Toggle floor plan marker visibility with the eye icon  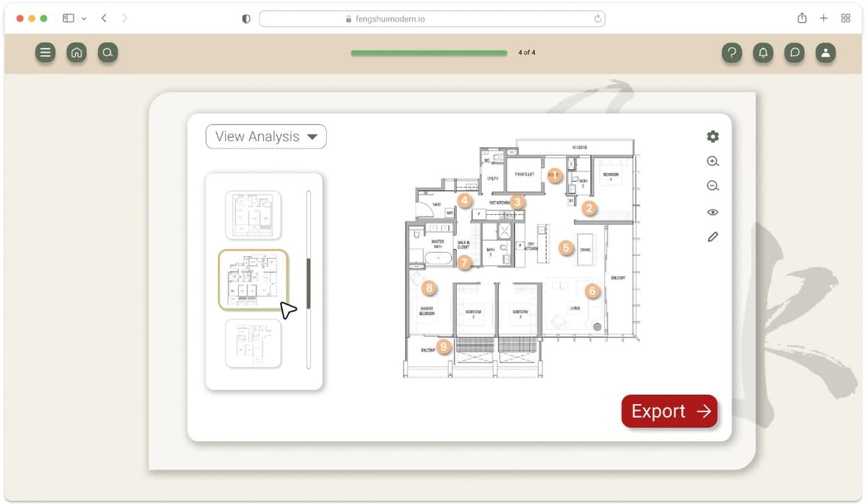pyautogui.click(x=712, y=211)
